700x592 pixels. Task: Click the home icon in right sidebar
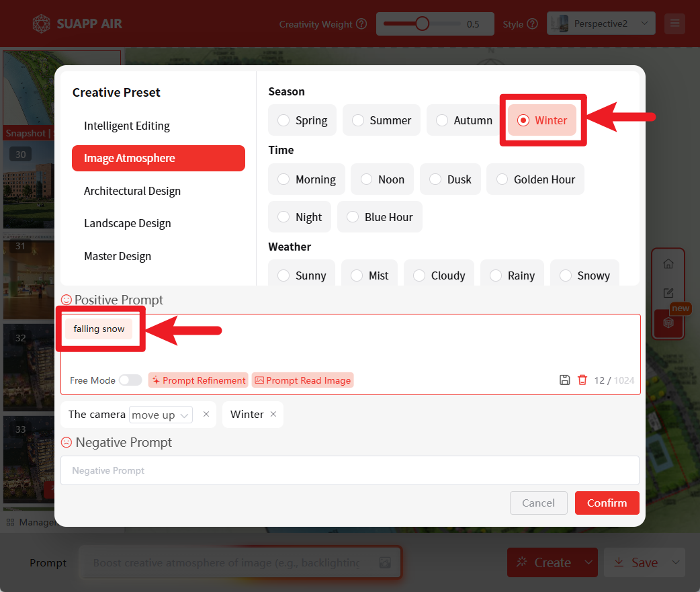point(668,264)
